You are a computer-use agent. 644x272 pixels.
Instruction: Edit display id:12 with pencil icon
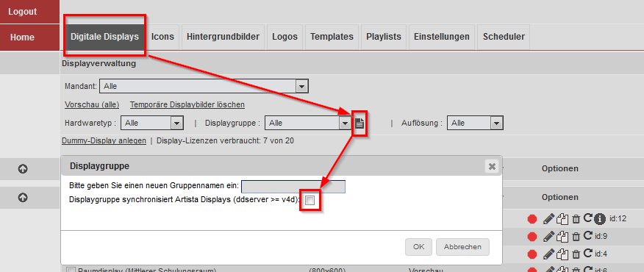click(548, 219)
